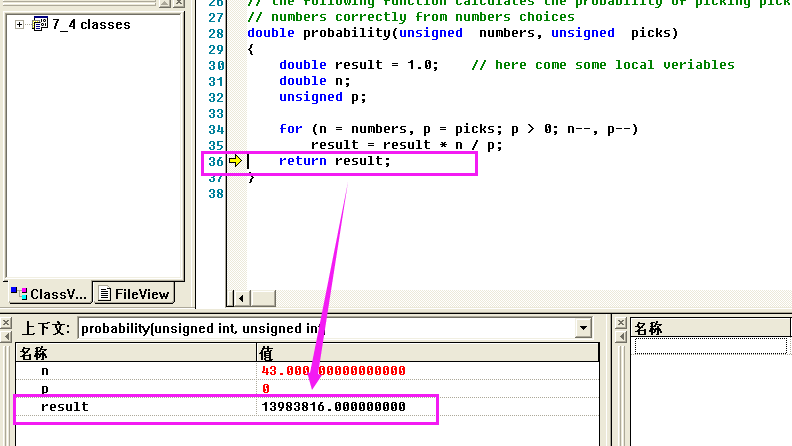The height and width of the screenshot is (446, 792).
Task: Click the comment '// here come some local veriables'
Action: [603, 65]
